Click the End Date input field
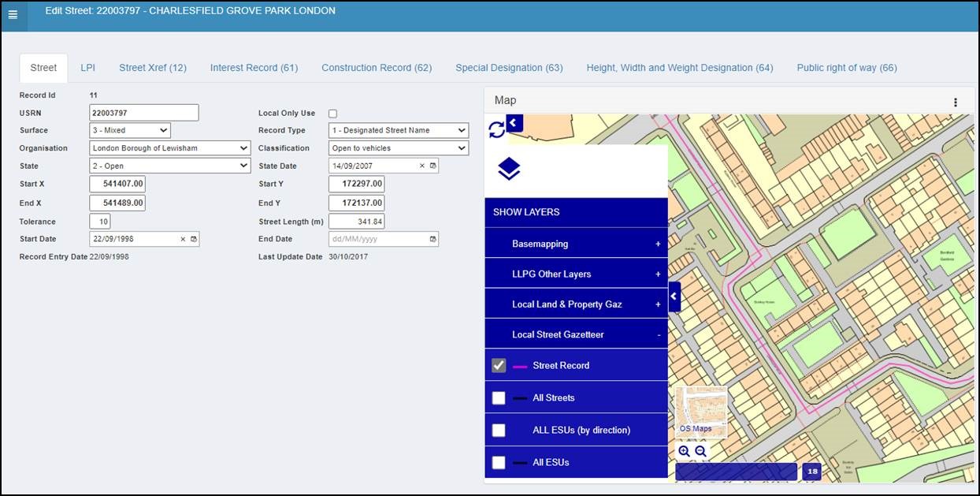The image size is (980, 496). point(384,239)
